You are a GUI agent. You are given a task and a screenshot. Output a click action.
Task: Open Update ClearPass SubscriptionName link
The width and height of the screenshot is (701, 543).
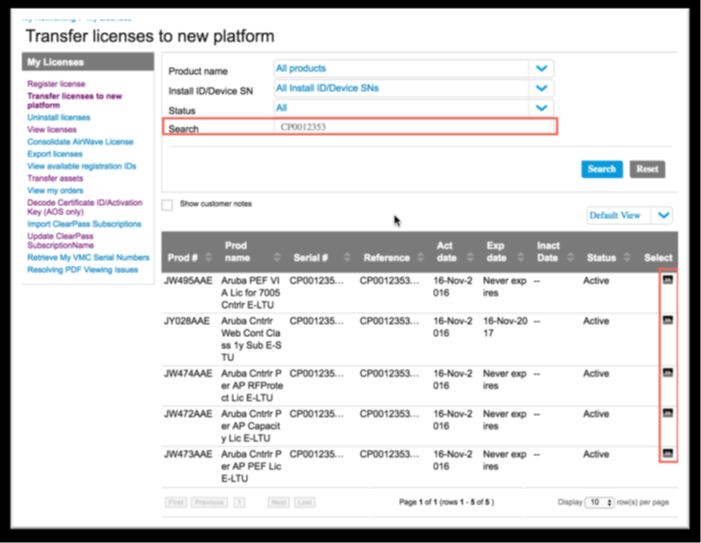60,241
